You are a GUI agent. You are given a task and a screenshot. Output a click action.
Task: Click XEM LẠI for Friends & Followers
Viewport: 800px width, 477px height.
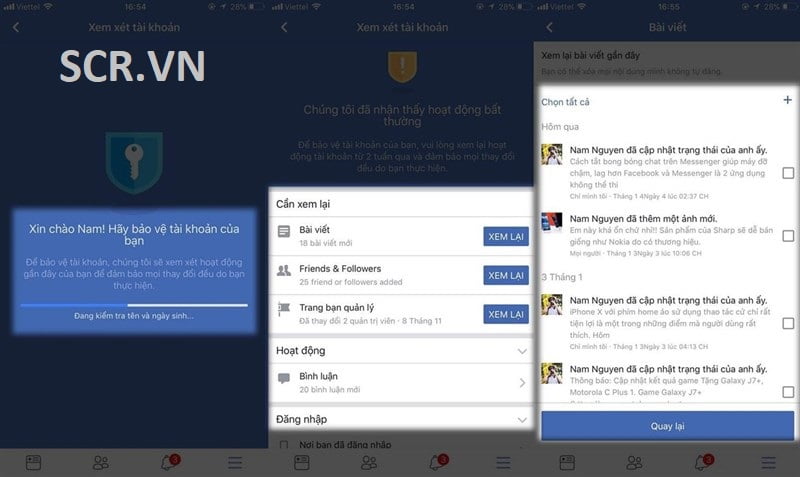click(506, 275)
